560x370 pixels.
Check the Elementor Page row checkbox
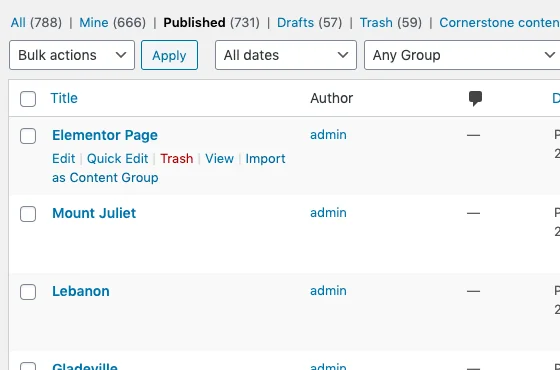click(28, 136)
